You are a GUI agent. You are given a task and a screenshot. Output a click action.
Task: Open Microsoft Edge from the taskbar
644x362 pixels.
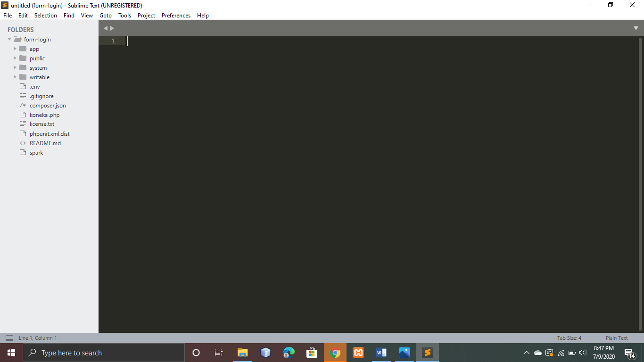click(289, 353)
